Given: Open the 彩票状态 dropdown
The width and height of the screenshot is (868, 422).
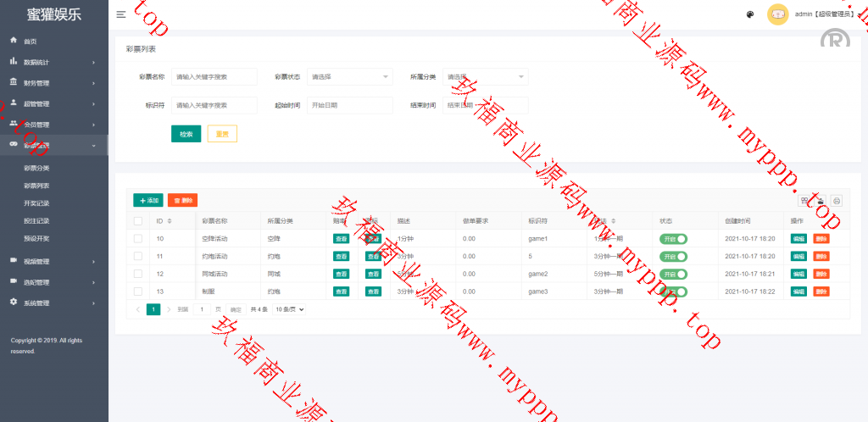Looking at the screenshot, I should click(349, 77).
